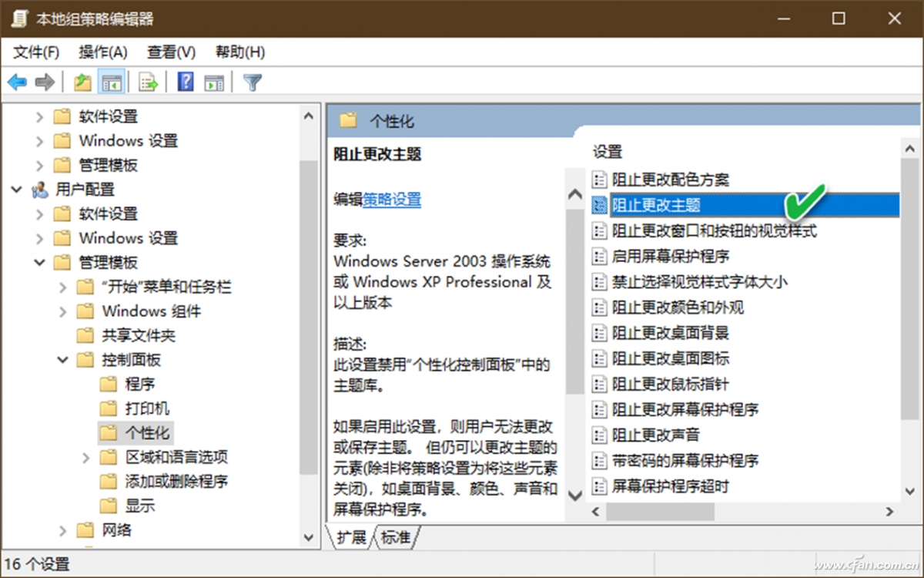Click the policy icon beside 带密码的屏幕保护程序

click(600, 460)
